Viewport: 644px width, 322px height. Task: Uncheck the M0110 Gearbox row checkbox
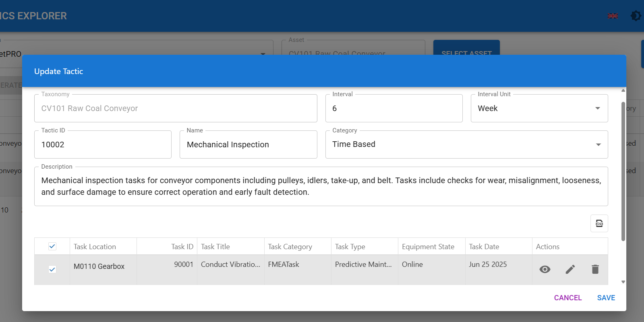click(x=52, y=269)
